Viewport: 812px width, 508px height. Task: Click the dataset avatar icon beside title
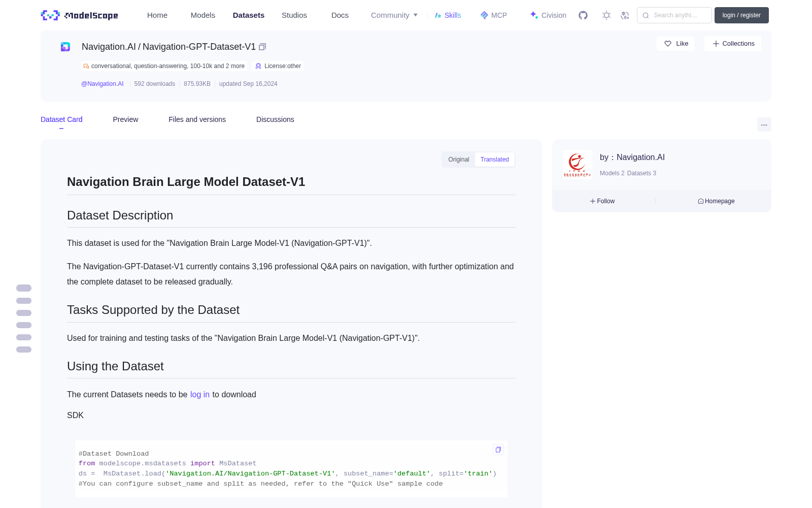pos(65,47)
